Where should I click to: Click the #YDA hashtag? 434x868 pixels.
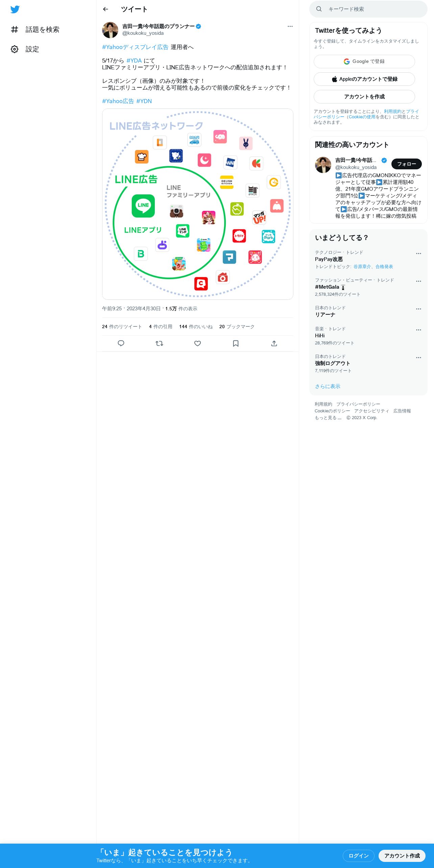pos(134,61)
